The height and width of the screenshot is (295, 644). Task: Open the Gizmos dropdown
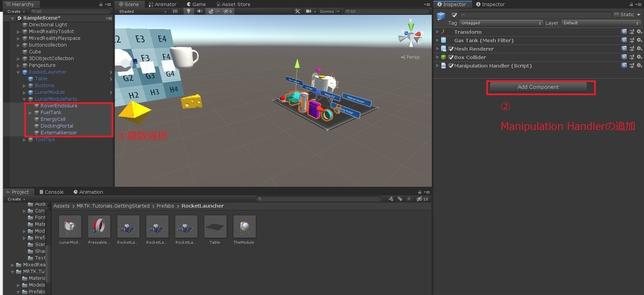point(328,11)
